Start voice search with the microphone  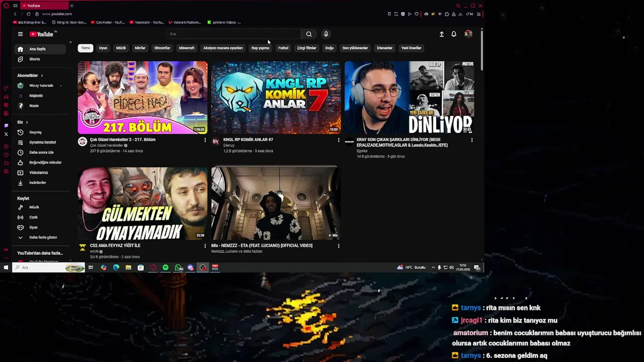coord(326,34)
